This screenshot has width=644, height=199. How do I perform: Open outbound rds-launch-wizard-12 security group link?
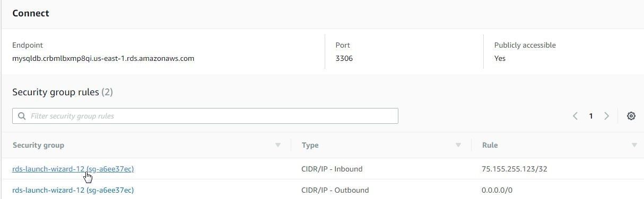73,190
